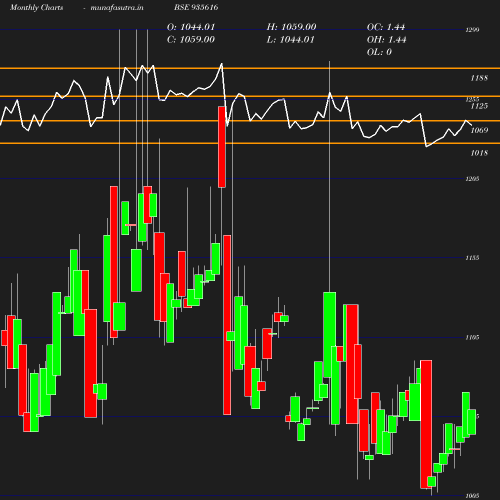Click the lowest axis label reading 1005
Screen dimensions: 500x500
tap(472, 496)
